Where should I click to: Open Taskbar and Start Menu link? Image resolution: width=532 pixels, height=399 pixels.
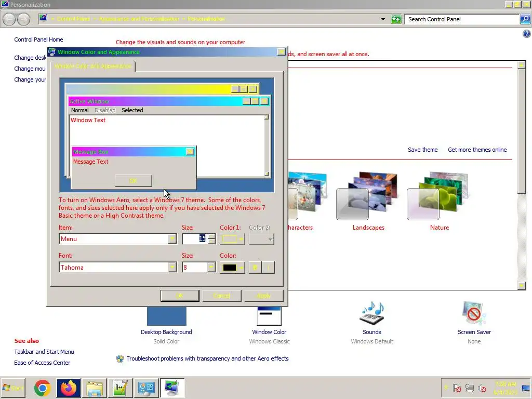pos(44,352)
